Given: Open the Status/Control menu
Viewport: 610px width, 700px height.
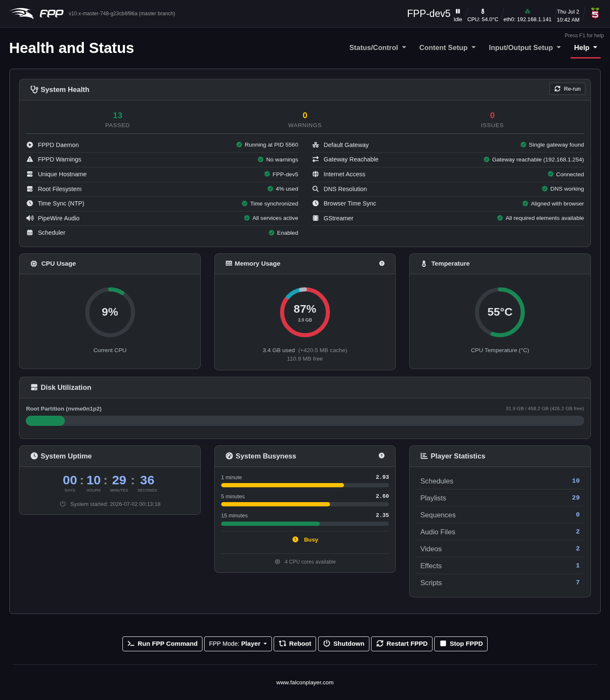Looking at the screenshot, I should pos(377,48).
